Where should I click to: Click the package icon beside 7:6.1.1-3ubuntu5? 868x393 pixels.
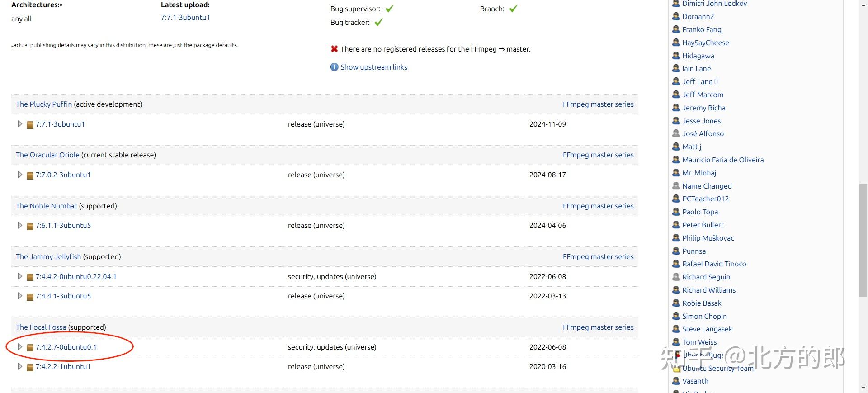point(30,226)
